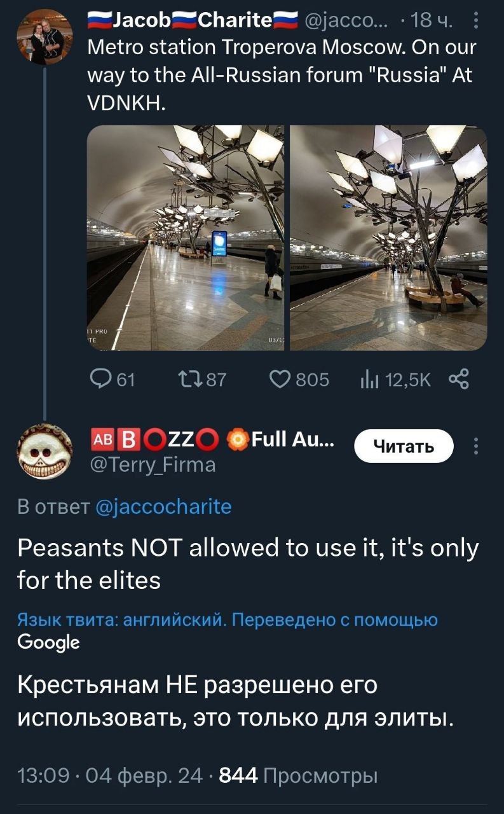The height and width of the screenshot is (814, 504).
Task: Open the left metro station photo
Action: point(186,238)
